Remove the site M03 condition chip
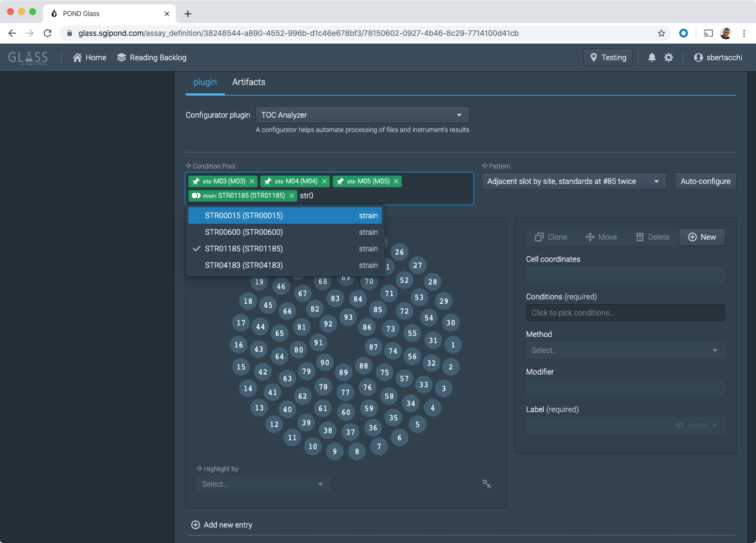Screen dimensions: 756x543 (x=252, y=181)
